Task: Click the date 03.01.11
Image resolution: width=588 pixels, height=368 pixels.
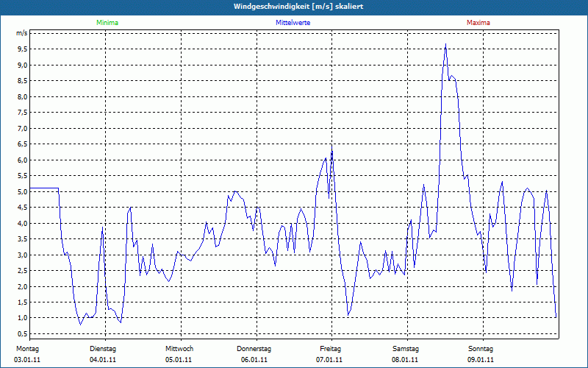Action: [27, 360]
